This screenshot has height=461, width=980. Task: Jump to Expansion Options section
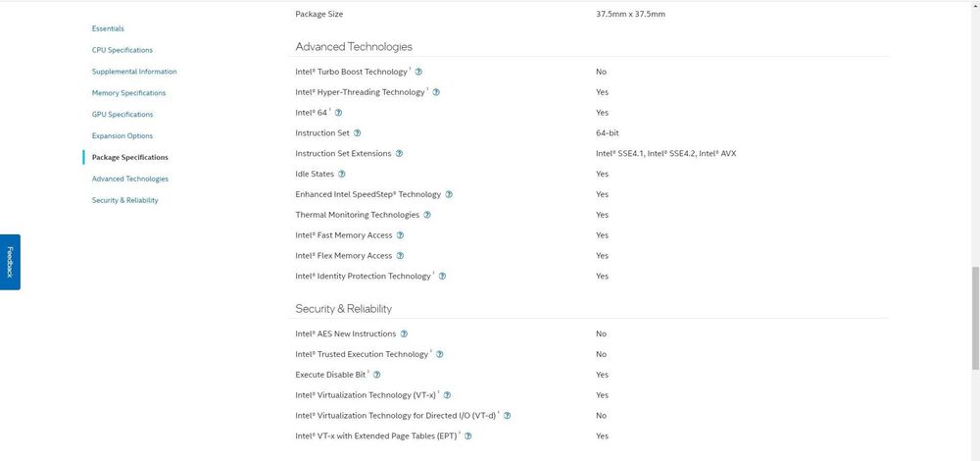pyautogui.click(x=122, y=136)
